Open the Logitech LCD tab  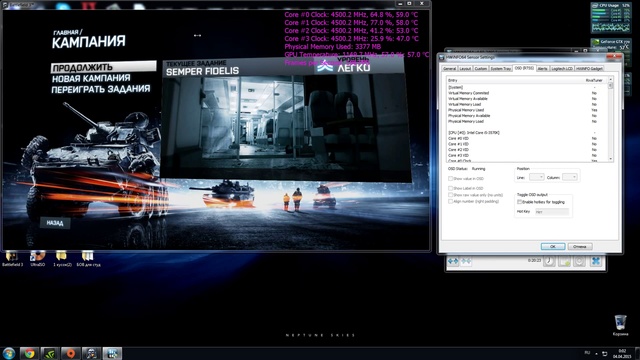[562, 69]
